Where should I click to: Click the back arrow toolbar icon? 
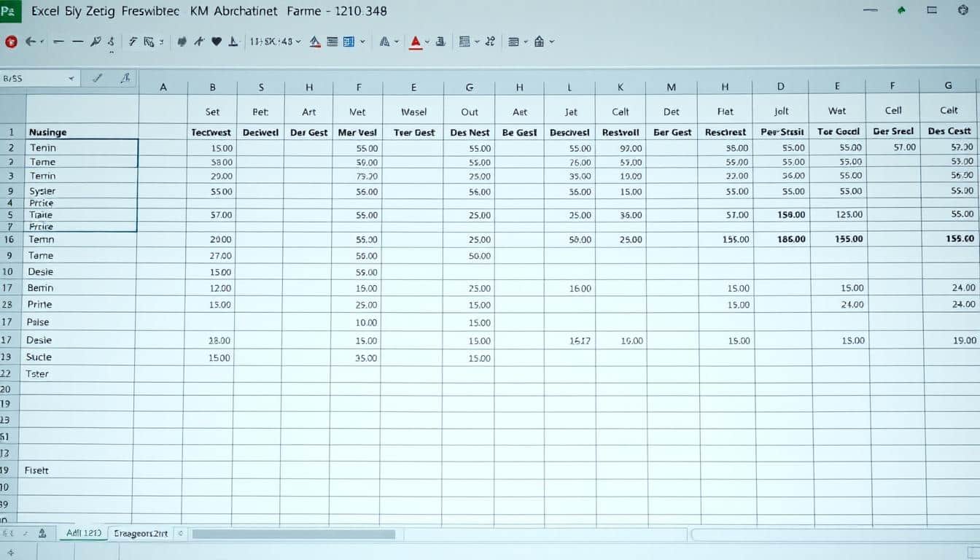pyautogui.click(x=30, y=42)
